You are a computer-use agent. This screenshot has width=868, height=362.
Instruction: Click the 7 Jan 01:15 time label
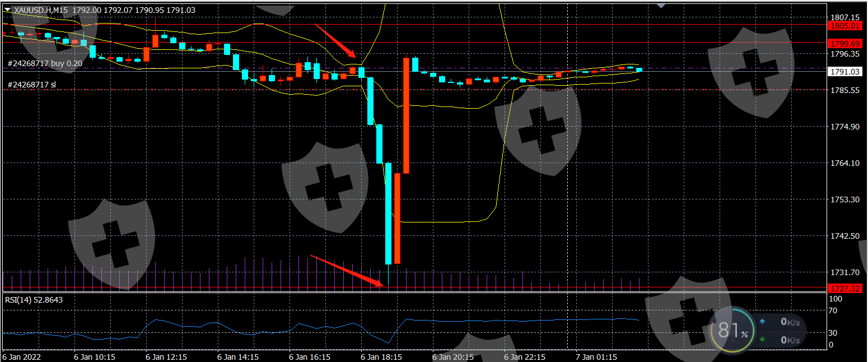[596, 356]
